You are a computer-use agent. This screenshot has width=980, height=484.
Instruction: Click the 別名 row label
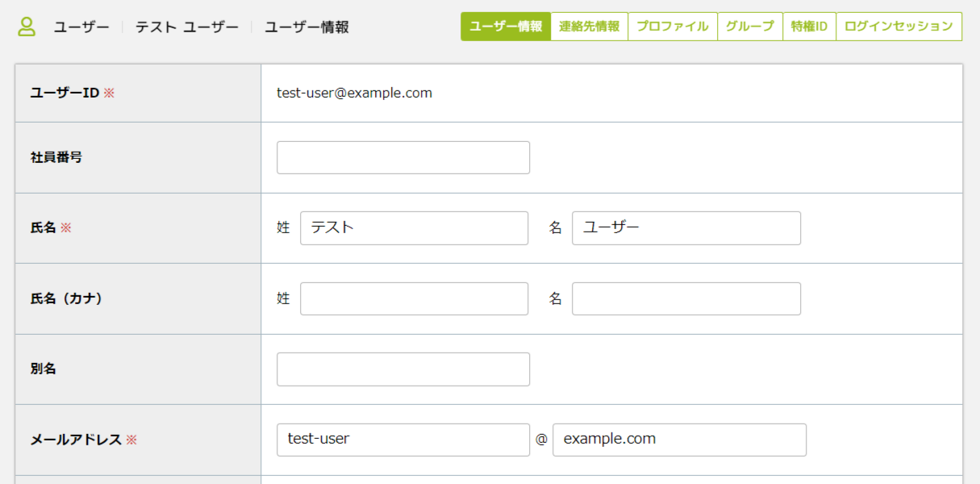pos(44,369)
